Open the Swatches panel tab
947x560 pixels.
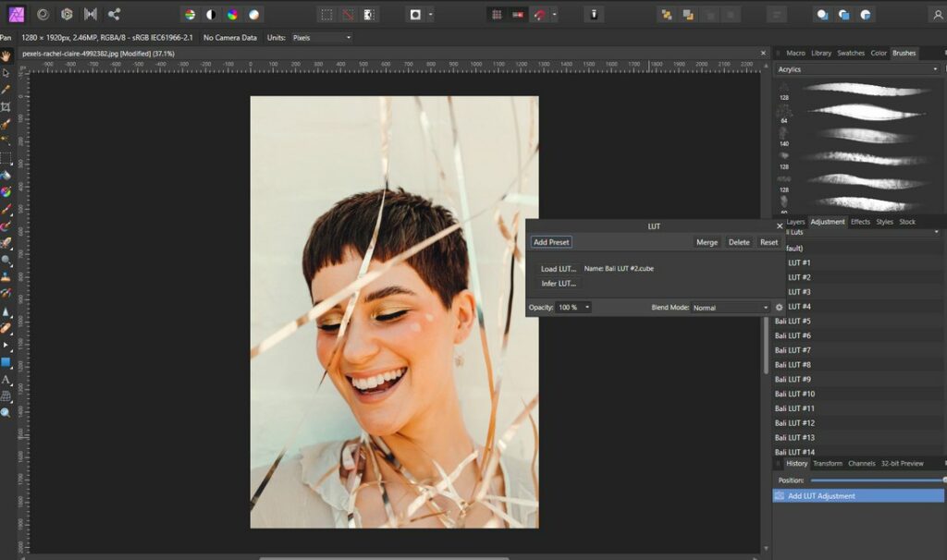(850, 53)
